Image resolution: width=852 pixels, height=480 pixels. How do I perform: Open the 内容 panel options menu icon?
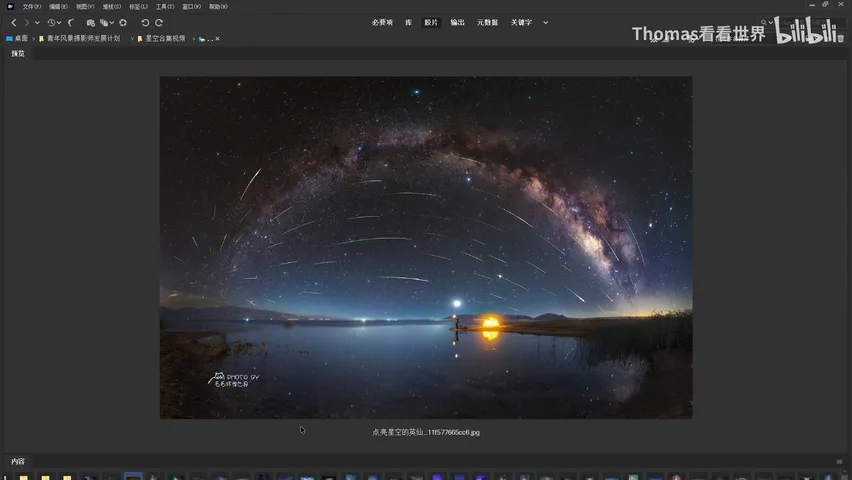[x=840, y=462]
